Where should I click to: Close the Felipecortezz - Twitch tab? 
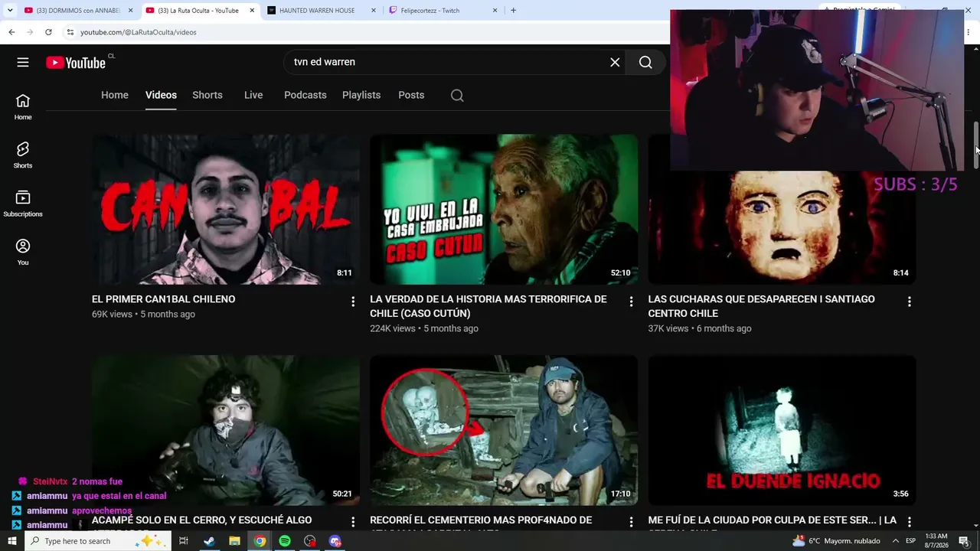click(x=495, y=11)
